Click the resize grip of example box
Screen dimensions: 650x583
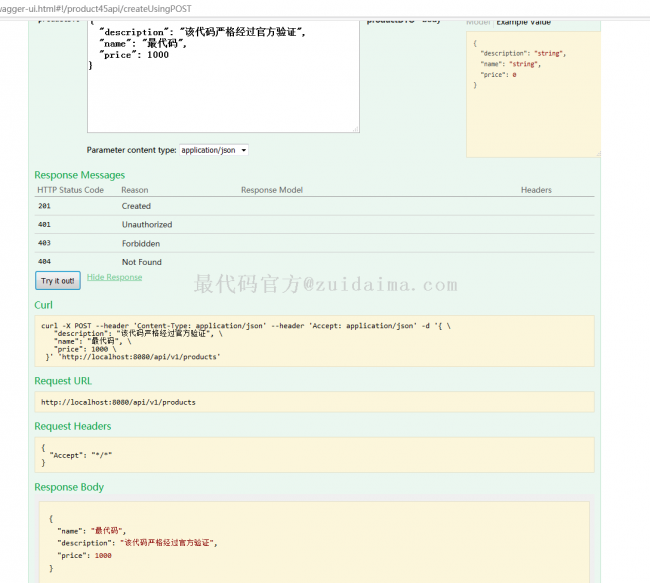click(x=597, y=153)
